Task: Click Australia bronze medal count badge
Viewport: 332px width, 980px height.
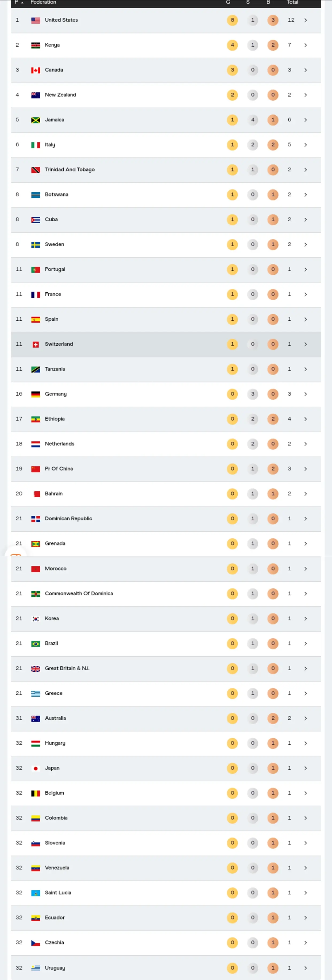Action: (x=273, y=718)
